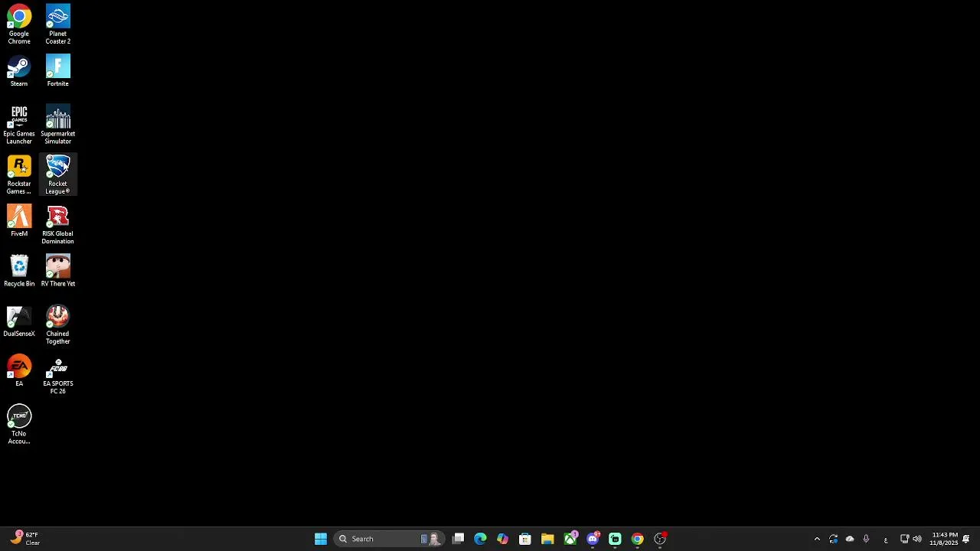
Task: Click the DualSenseX desktop shortcut
Action: pos(19,321)
